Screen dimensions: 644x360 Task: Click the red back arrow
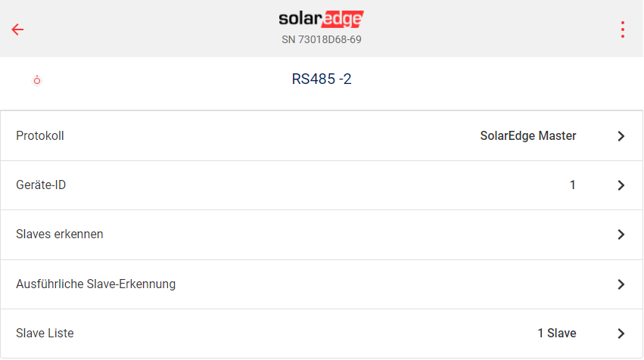(17, 29)
